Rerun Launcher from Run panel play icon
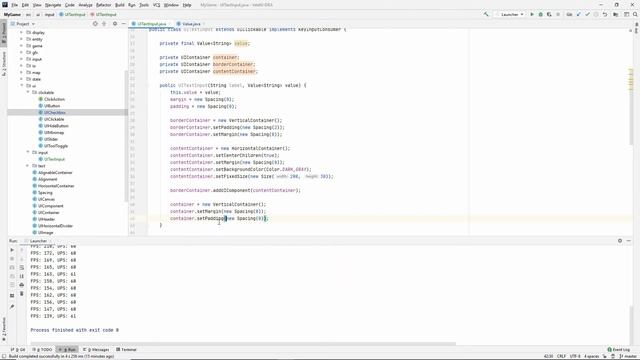This screenshot has height=360, width=640. pos(12,250)
